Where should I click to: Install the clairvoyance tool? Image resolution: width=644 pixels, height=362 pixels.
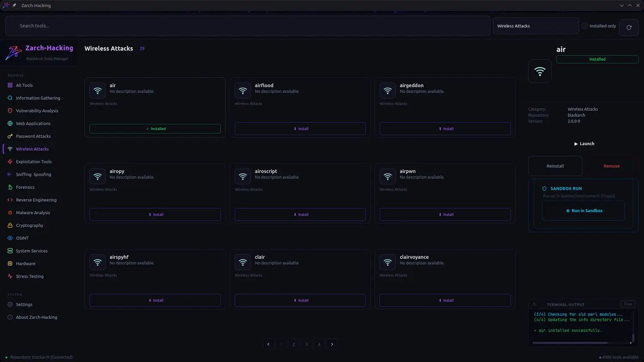click(x=445, y=301)
